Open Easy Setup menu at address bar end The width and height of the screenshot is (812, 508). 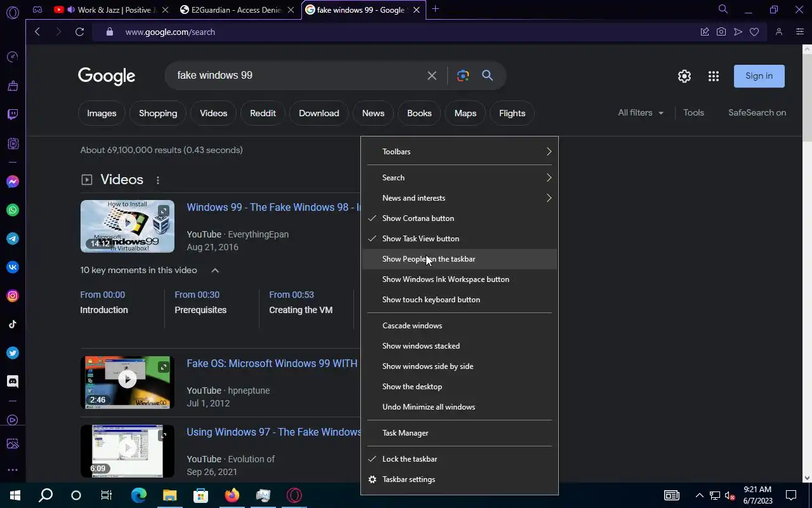pos(800,32)
